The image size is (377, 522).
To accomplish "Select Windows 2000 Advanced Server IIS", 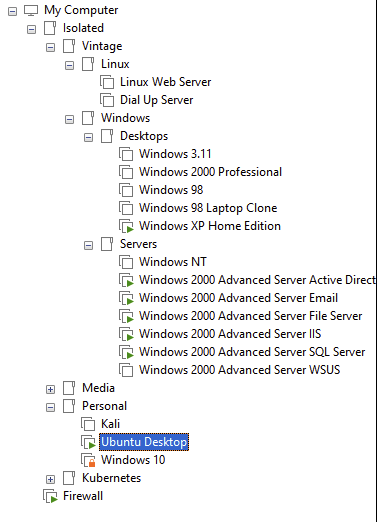I will pyautogui.click(x=230, y=334).
